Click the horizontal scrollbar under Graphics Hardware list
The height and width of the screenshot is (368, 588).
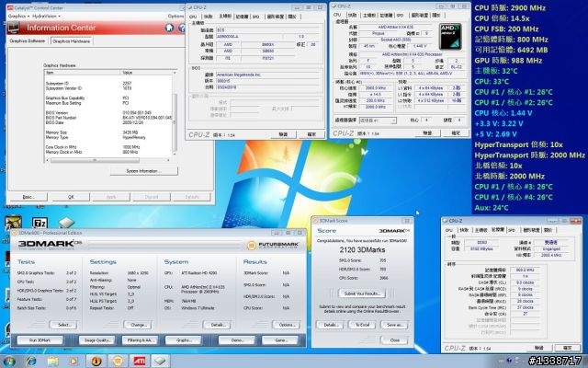click(x=108, y=160)
